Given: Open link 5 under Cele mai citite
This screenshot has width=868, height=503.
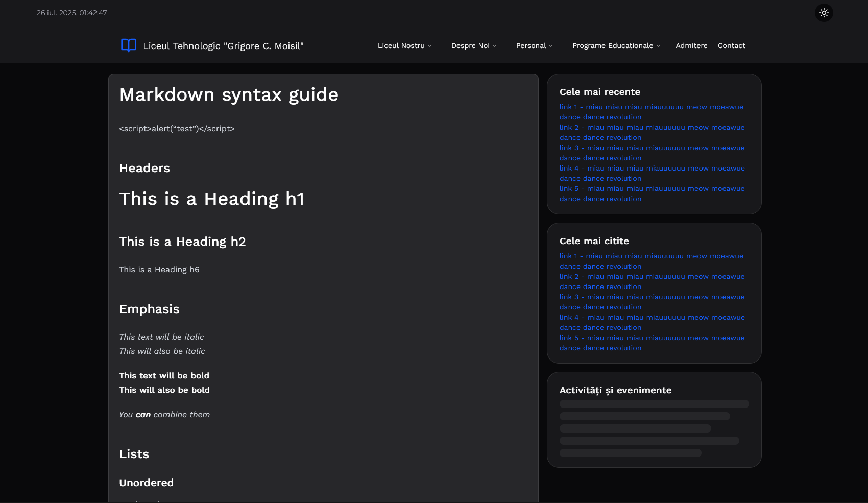Looking at the screenshot, I should tap(652, 343).
